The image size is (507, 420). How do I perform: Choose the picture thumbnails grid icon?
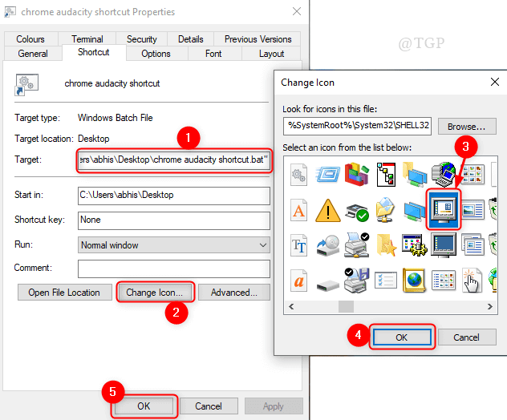[x=473, y=175]
